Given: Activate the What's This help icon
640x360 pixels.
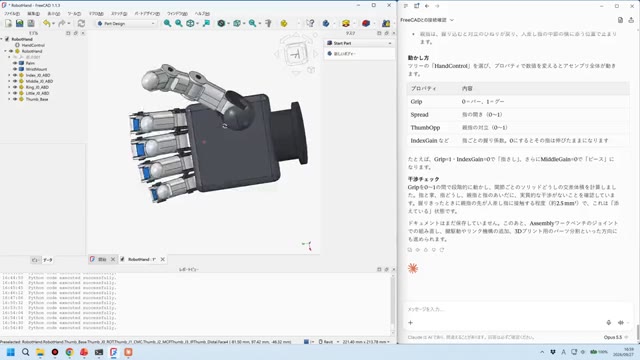Looking at the screenshot, I should point(310,24).
